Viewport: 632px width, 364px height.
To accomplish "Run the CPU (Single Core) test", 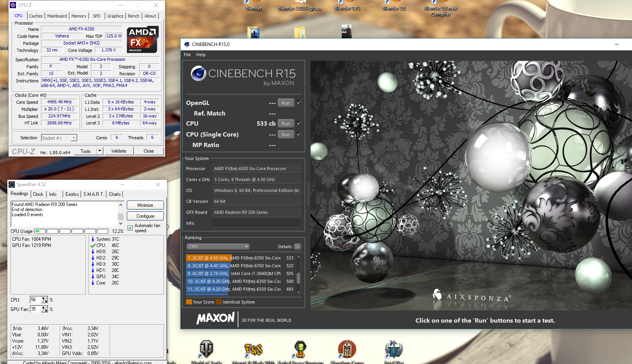I will (286, 135).
